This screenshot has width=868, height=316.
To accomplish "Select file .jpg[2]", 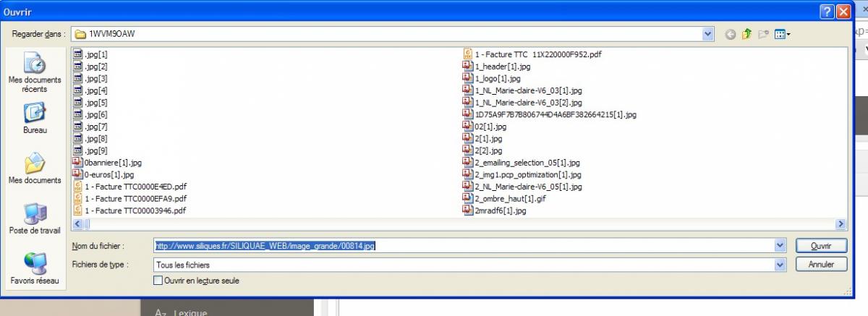I will (x=96, y=67).
